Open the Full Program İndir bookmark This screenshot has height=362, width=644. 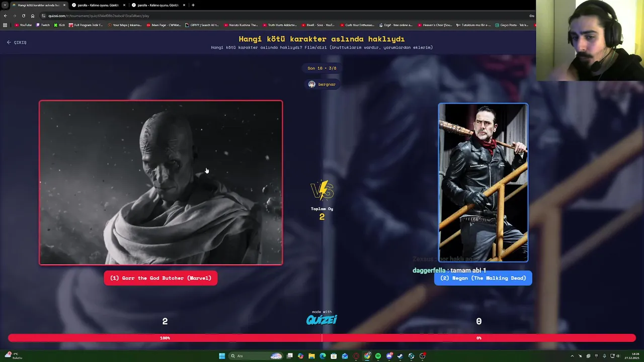[x=86, y=25]
